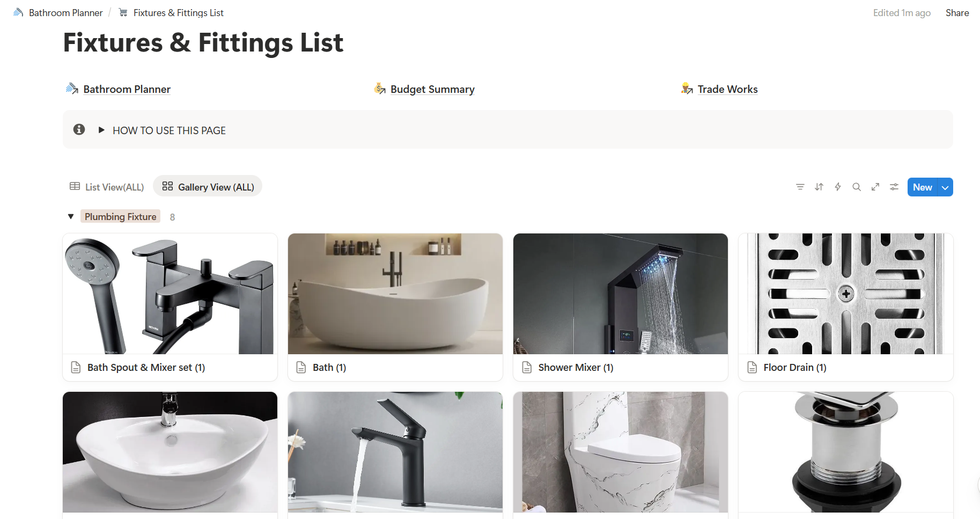The image size is (980, 519).
Task: Collapse the Plumbing Fixture group
Action: click(x=71, y=216)
